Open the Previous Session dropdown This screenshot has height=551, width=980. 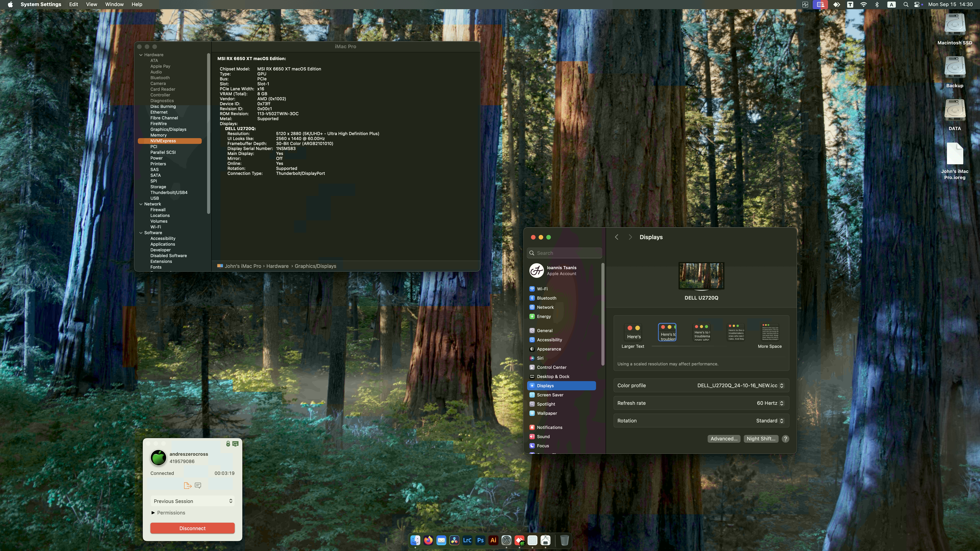coord(192,501)
